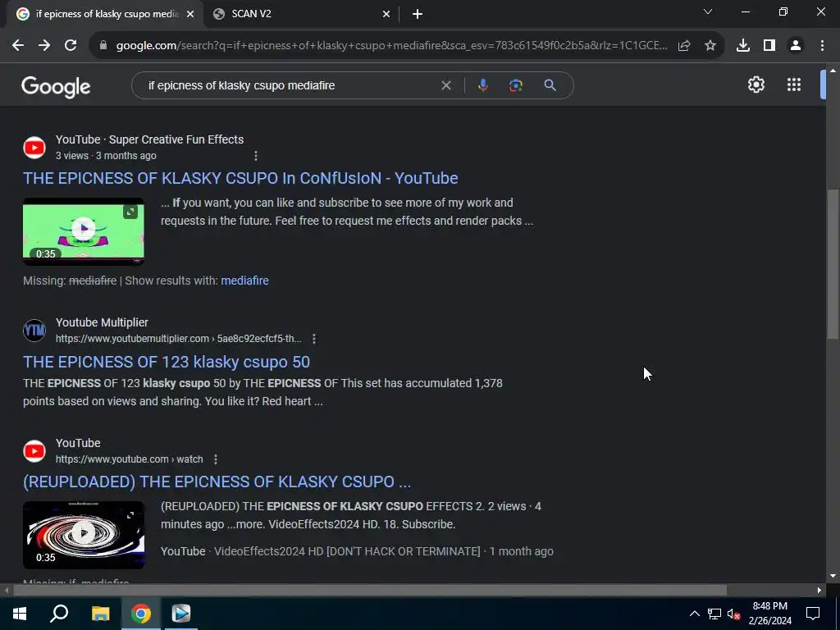Open Google quick settings gear
840x630 pixels.
click(756, 84)
